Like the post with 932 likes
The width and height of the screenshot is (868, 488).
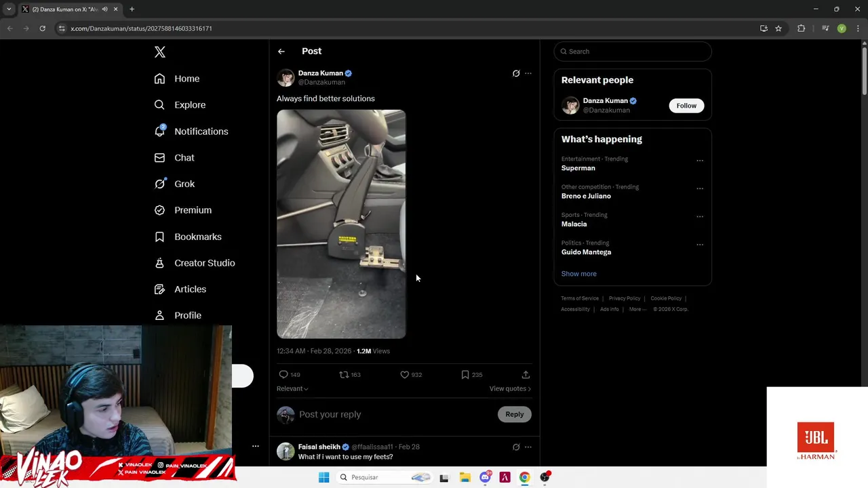click(405, 374)
